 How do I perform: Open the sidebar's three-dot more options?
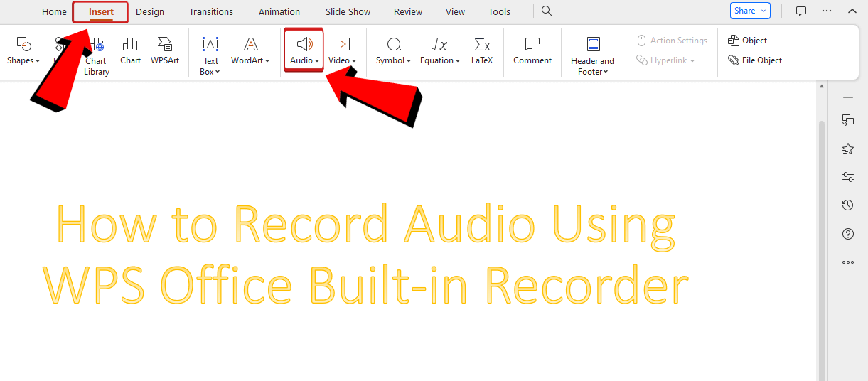click(x=847, y=262)
